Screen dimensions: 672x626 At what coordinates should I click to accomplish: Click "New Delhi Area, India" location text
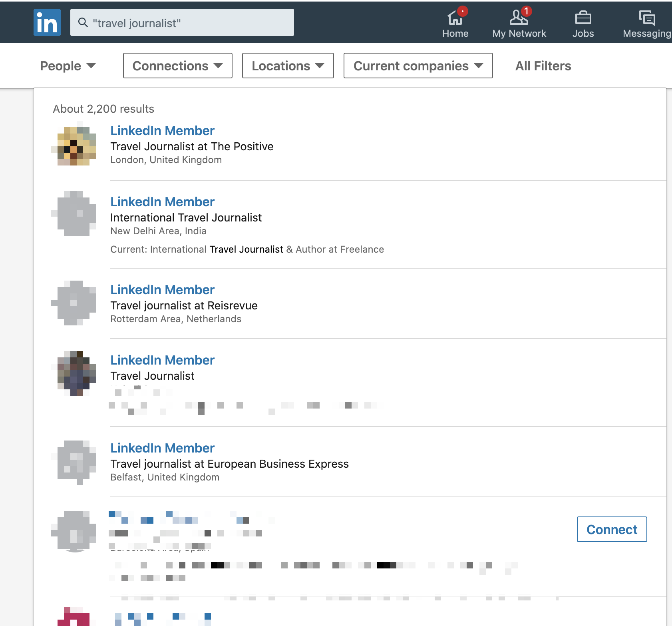[x=158, y=231]
